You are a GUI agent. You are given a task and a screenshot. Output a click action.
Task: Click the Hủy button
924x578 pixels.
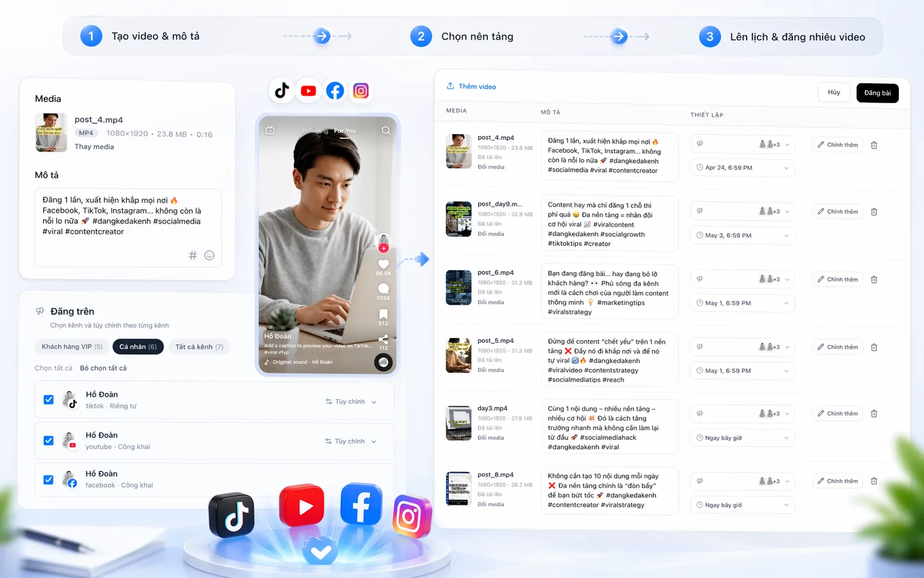(x=834, y=93)
